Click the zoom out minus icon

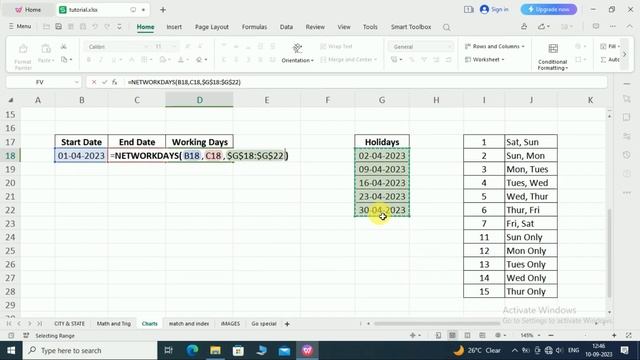(551, 335)
